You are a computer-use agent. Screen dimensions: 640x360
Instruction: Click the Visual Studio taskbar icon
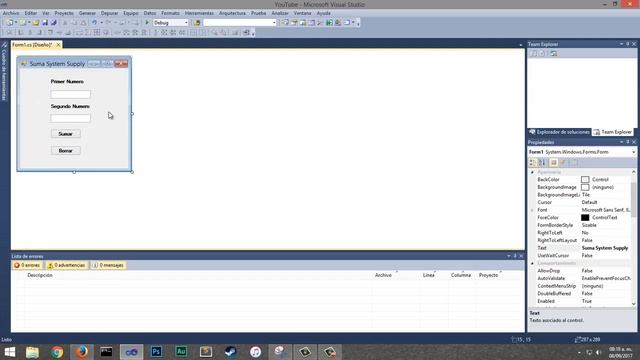pyautogui.click(x=131, y=351)
